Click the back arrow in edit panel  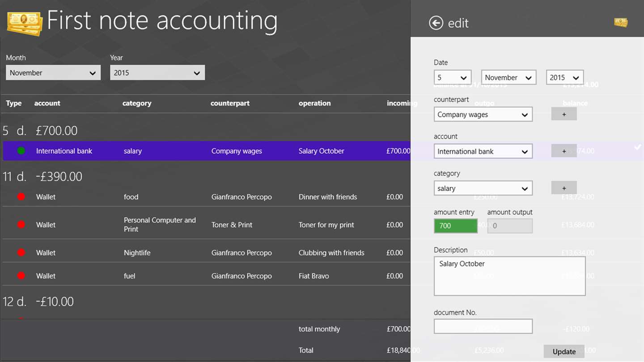436,23
